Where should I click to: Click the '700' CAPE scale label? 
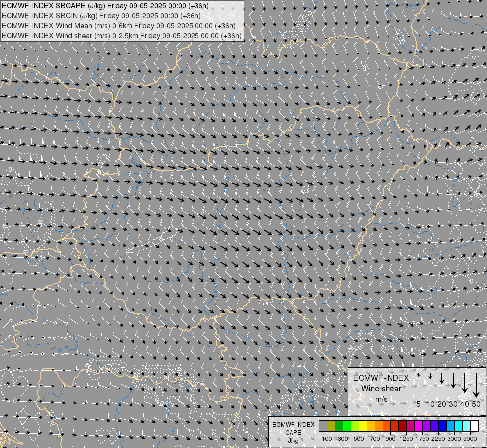pos(375,439)
